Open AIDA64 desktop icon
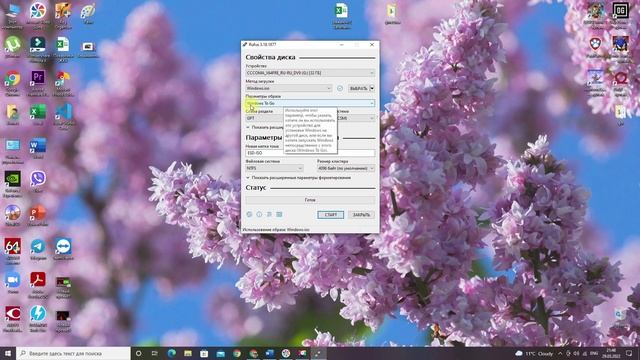Image resolution: width=640 pixels, height=360 pixels. point(13,246)
